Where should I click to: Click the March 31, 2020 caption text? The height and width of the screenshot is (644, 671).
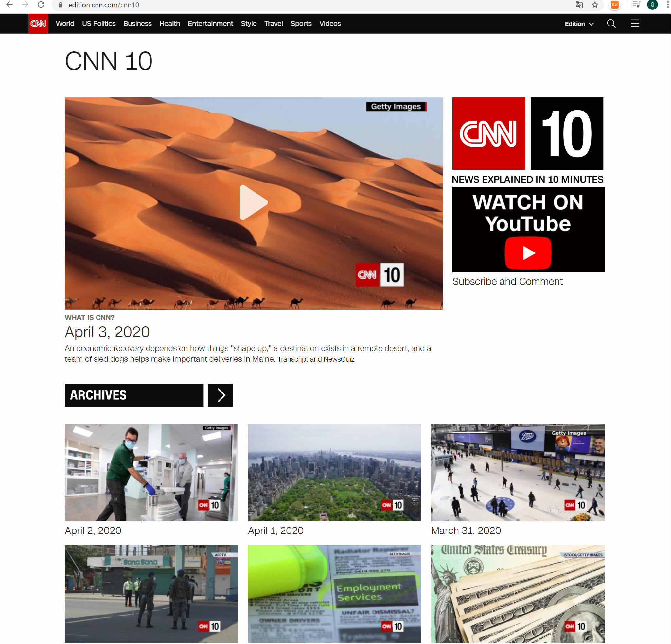[x=466, y=531]
